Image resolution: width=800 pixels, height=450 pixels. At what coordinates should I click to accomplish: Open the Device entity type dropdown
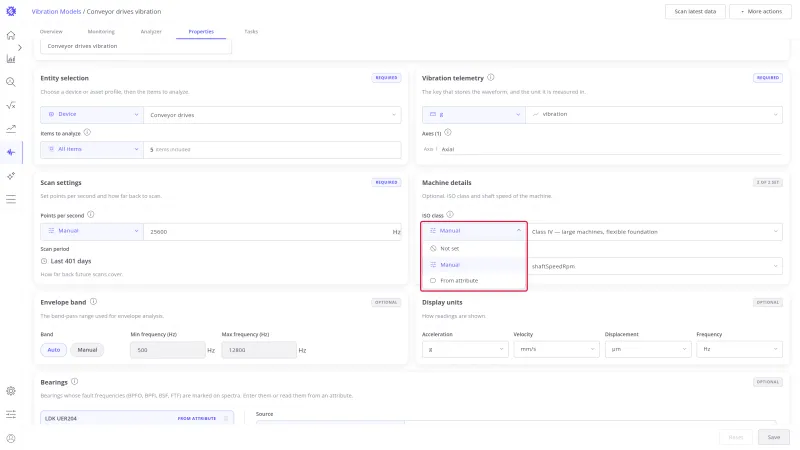(92, 114)
